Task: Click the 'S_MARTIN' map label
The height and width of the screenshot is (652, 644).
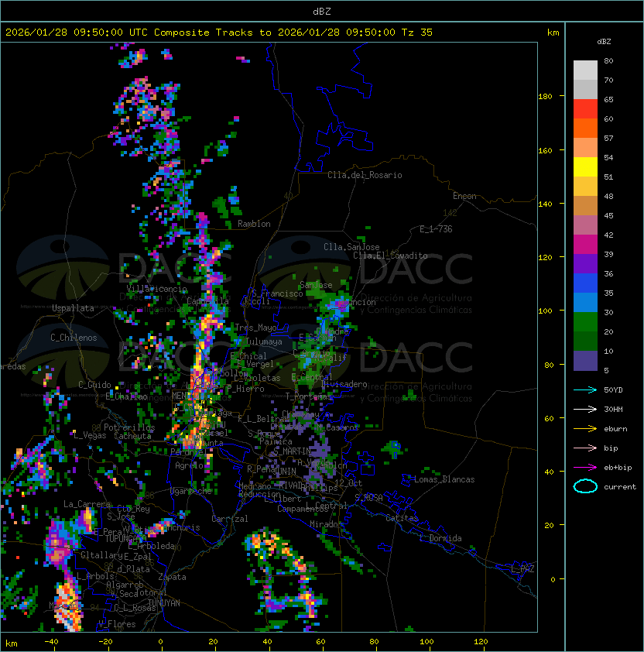Action: click(292, 451)
